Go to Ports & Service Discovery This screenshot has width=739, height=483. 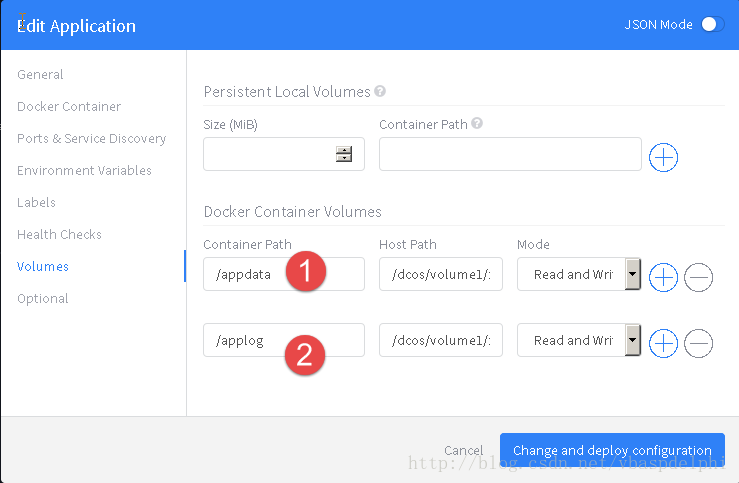91,139
